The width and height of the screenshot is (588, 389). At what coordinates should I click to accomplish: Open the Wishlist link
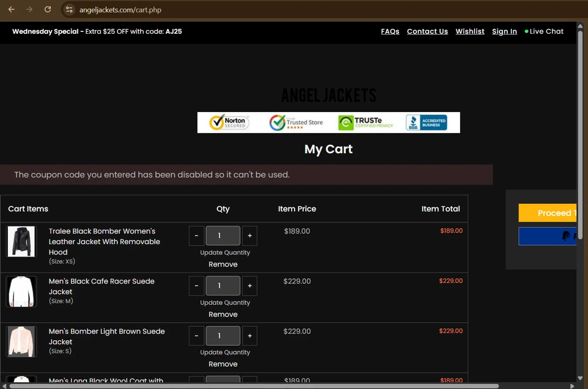pos(470,31)
